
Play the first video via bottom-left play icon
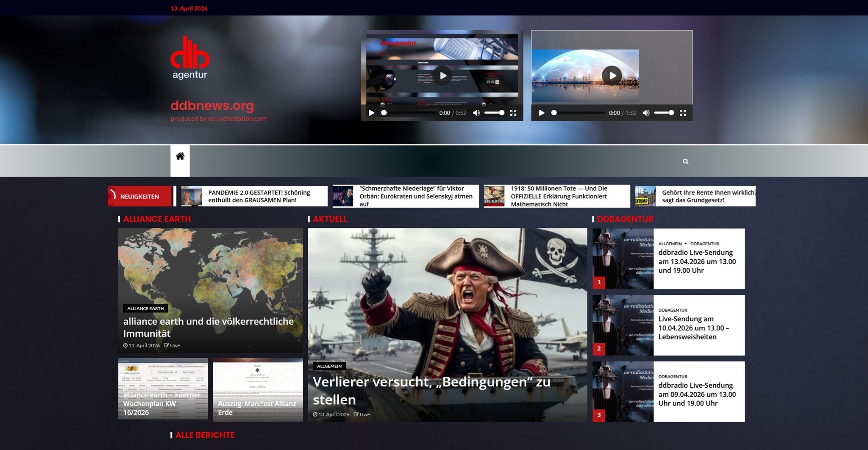[x=372, y=113]
